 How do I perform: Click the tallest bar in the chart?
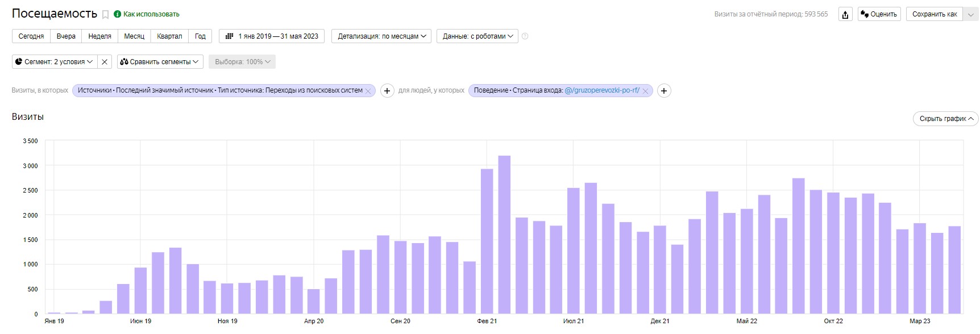point(504,234)
